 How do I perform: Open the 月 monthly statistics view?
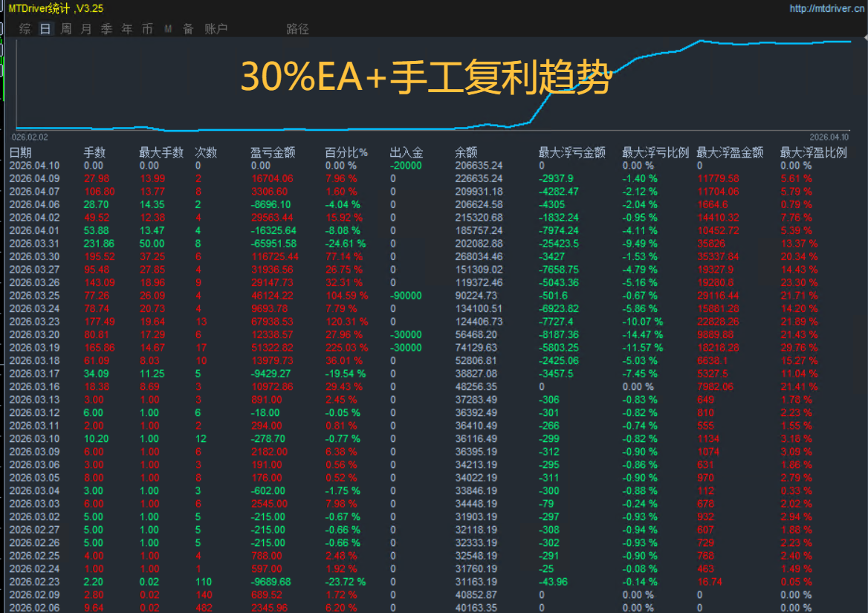(84, 28)
